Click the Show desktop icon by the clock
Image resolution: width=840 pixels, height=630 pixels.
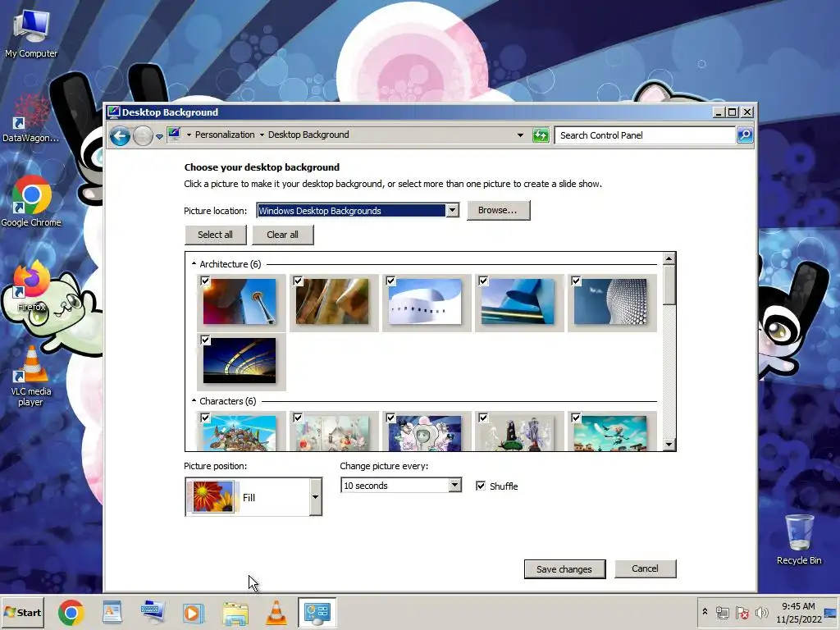[831, 612]
